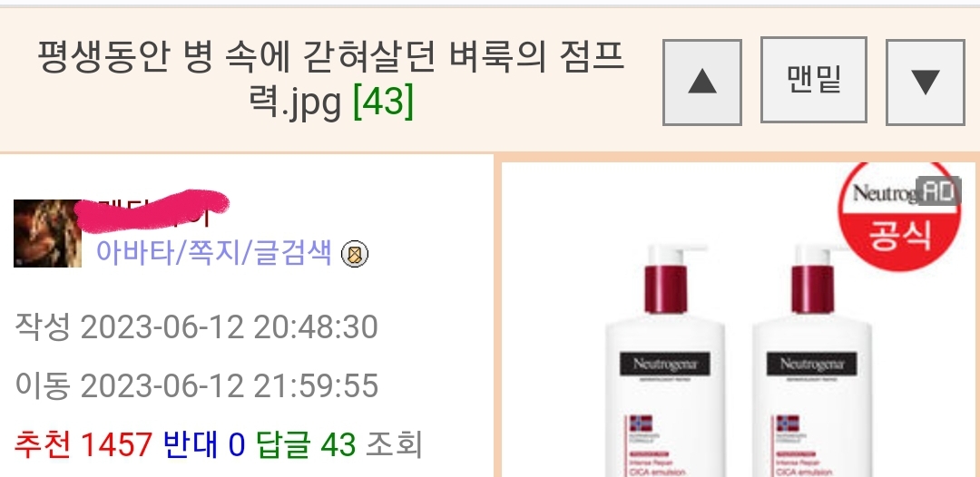Select the left Neutrogena bottle image
980x477 pixels.
[x=666, y=360]
